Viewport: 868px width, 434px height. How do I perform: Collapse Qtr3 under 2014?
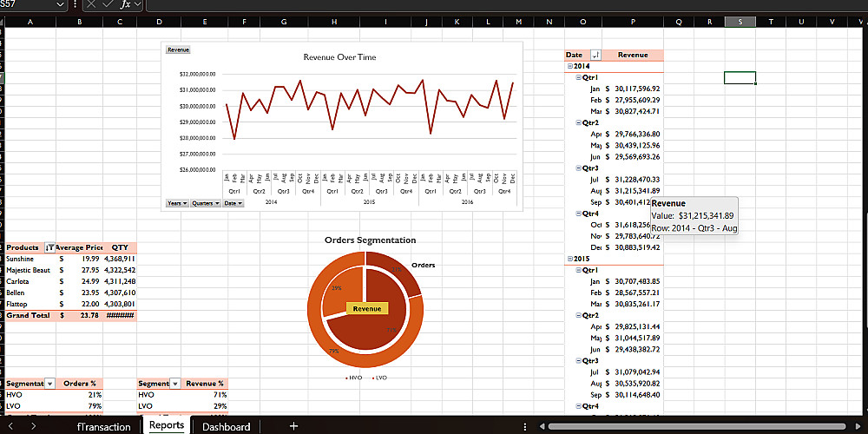click(578, 168)
